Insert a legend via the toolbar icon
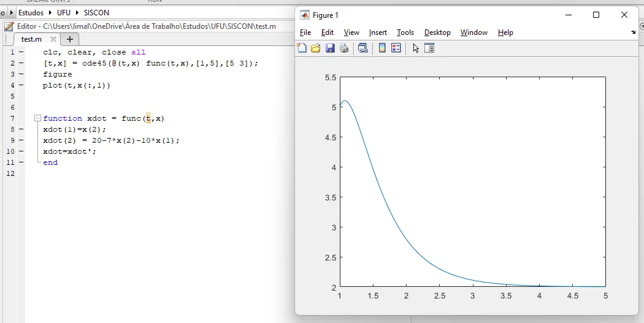The height and width of the screenshot is (323, 644). [x=396, y=48]
